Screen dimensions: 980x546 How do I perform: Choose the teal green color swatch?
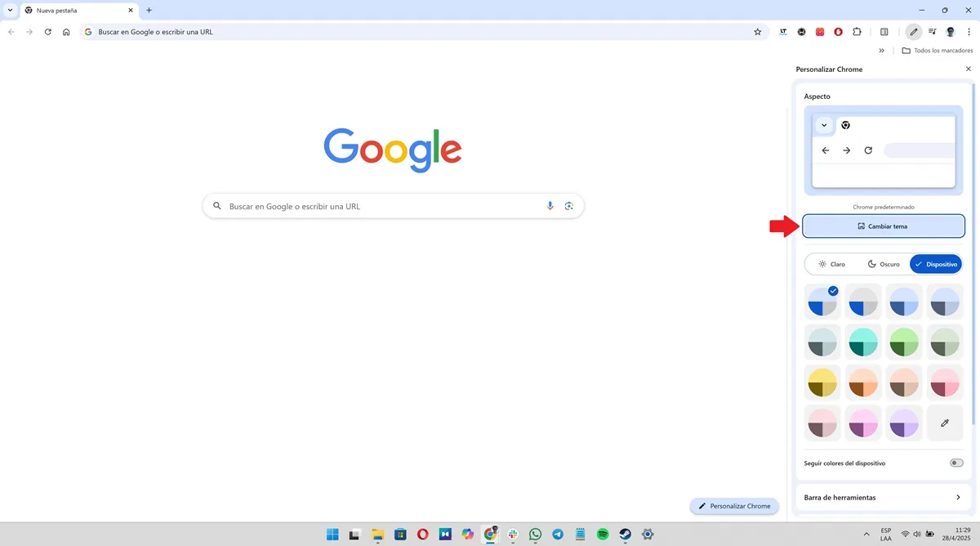863,342
